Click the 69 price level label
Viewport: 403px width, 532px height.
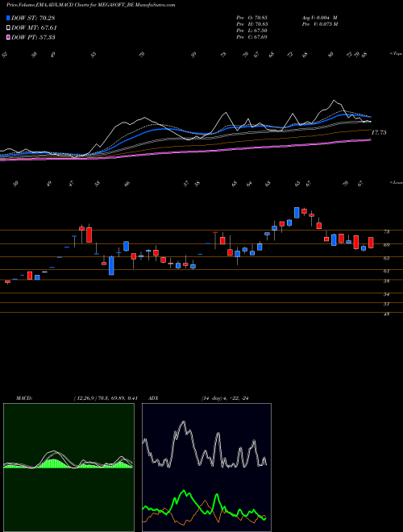386,244
